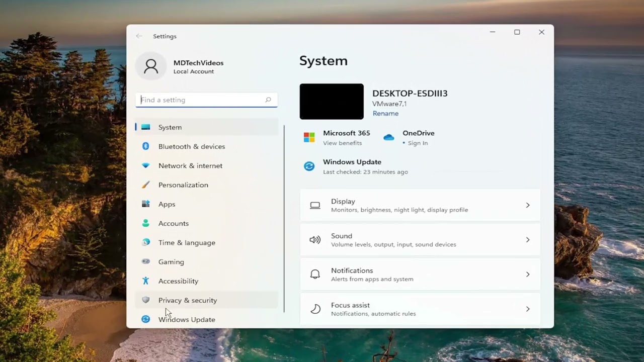
Task: Click the Network wifi icon in sidebar
Action: [x=145, y=165]
